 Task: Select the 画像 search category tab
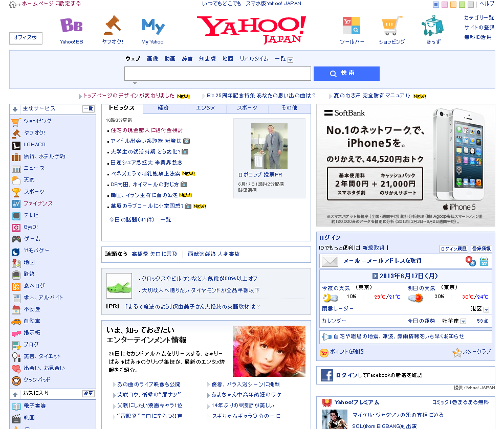pos(152,58)
